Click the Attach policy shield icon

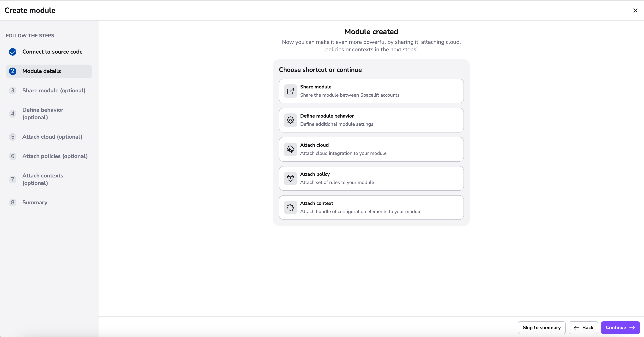(290, 178)
